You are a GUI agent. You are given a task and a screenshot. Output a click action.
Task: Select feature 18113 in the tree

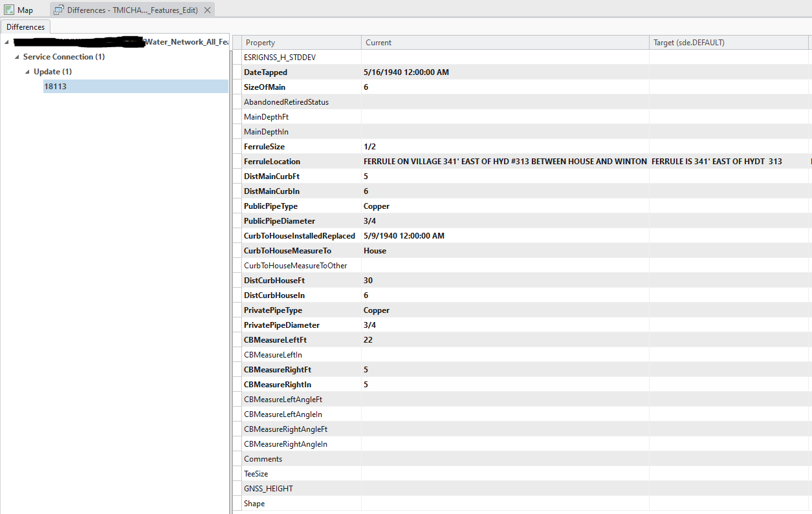56,86
